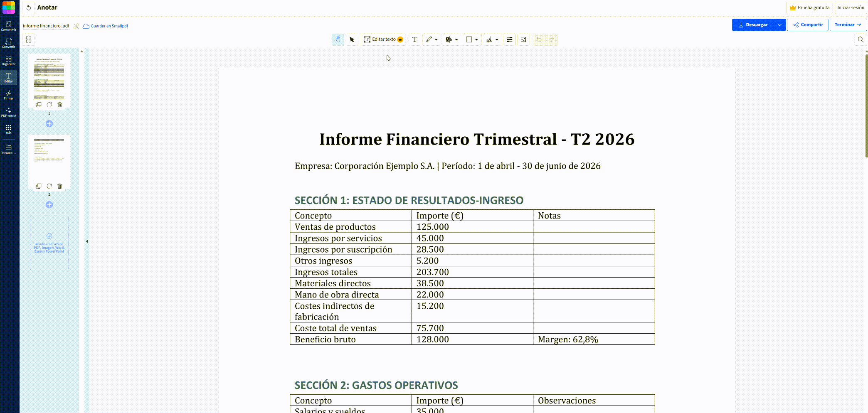Open the Organizar tool in sidebar
Screen dimensions: 868x413
click(8, 61)
